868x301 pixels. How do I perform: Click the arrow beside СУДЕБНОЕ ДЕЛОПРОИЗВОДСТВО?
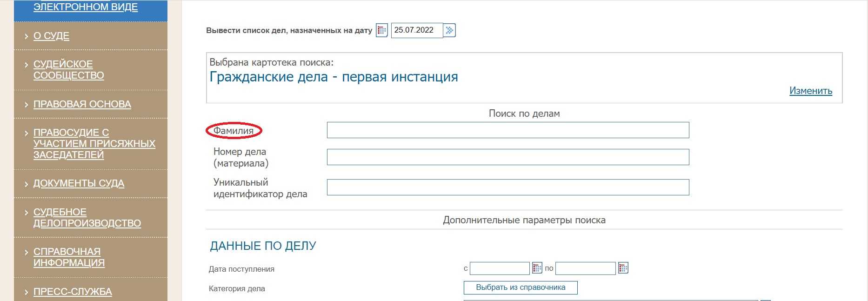tap(27, 213)
